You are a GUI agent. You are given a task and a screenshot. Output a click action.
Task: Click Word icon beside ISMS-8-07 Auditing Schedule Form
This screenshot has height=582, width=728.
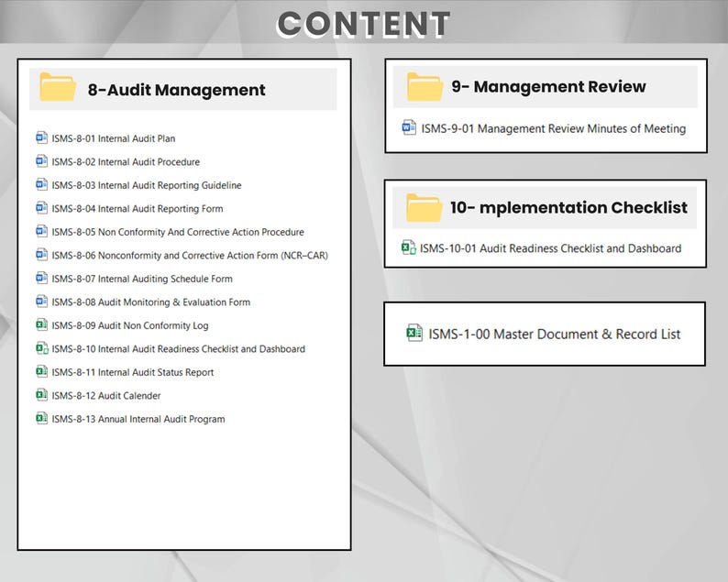(42, 278)
